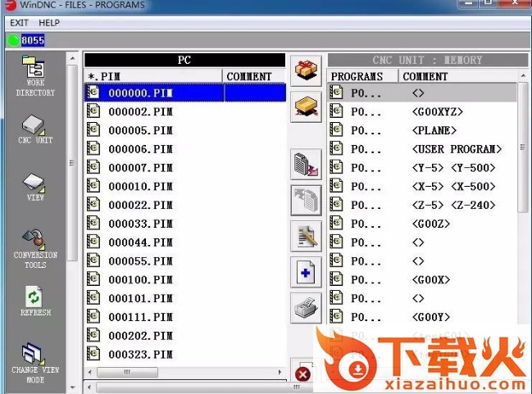This screenshot has width=532, height=394.
Task: Open the HELP menu
Action: (x=49, y=23)
